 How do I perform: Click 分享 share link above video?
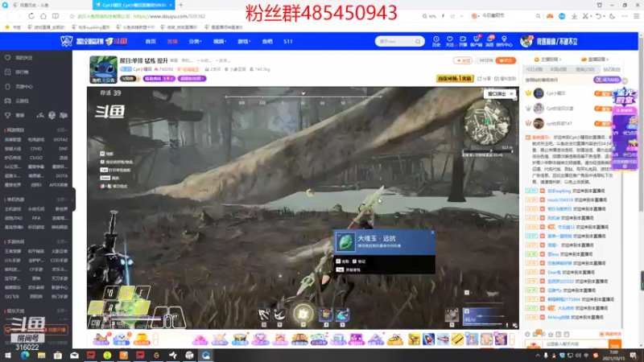point(485,78)
